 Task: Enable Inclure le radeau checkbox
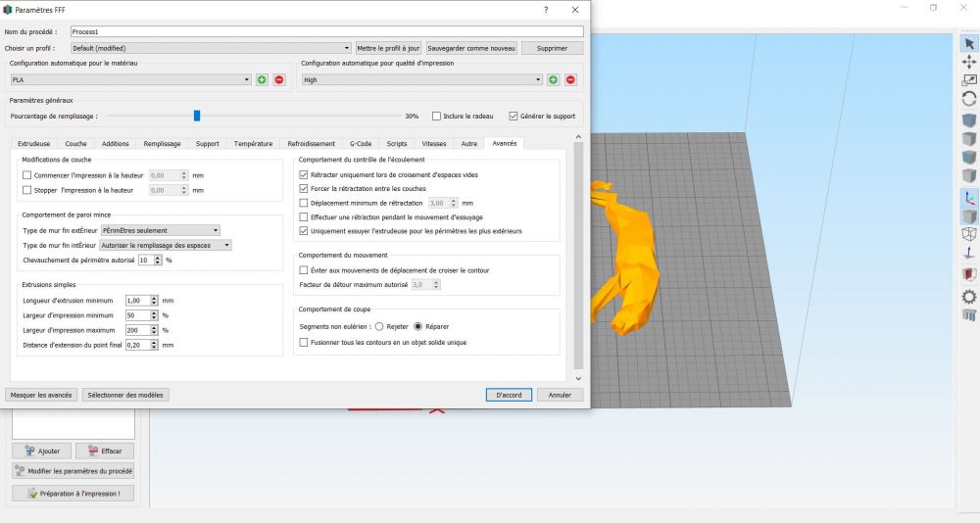click(436, 117)
